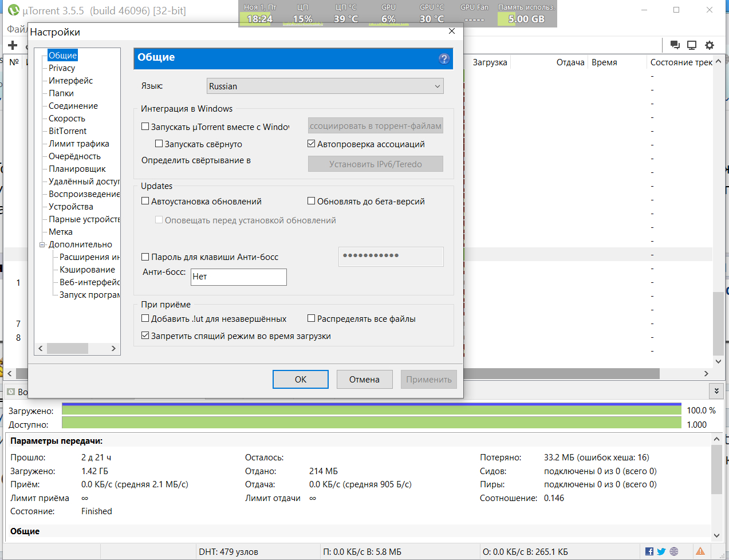729x560 pixels.
Task: Click the help question mark icon
Action: point(444,58)
